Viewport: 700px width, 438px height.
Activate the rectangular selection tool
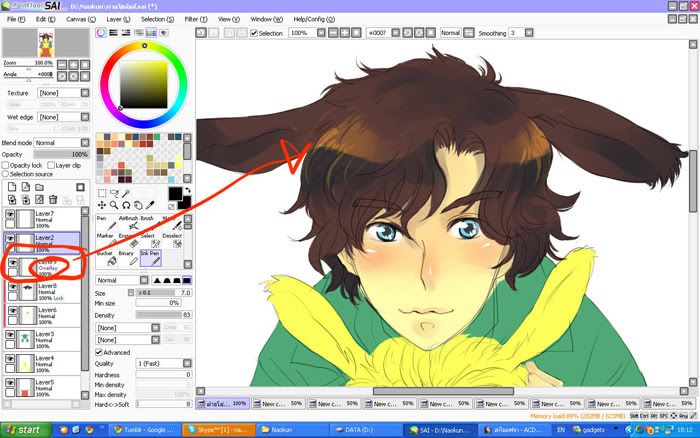coord(102,194)
